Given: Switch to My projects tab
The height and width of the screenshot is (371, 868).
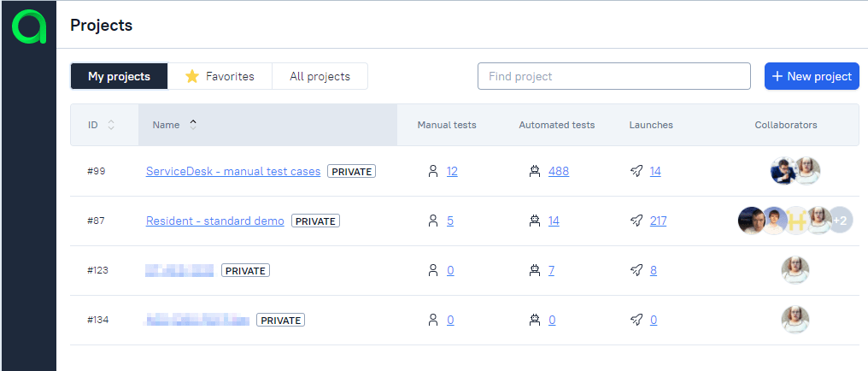Looking at the screenshot, I should [x=119, y=76].
